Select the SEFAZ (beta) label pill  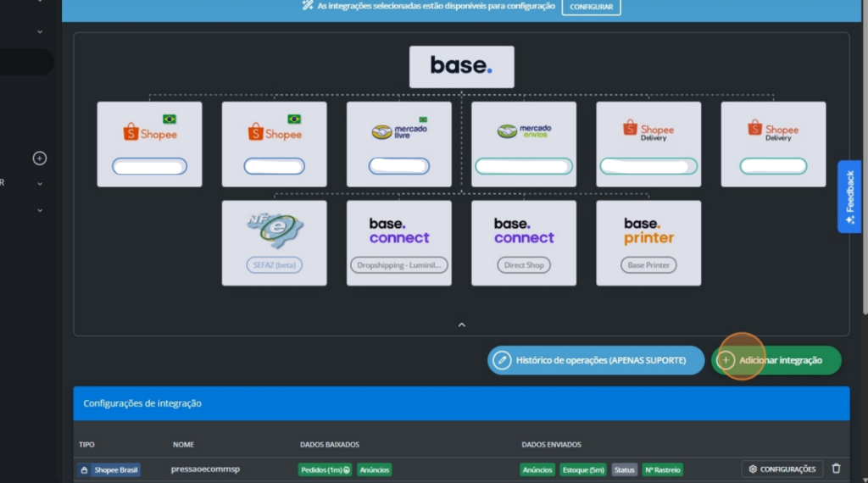[275, 265]
